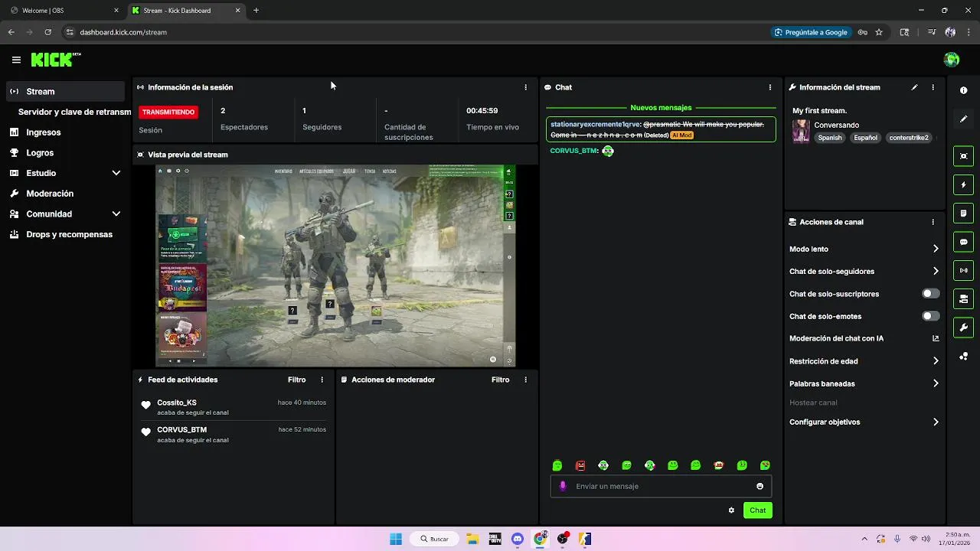Screen dimensions: 980x551
Task: Open Acciones de canal three-dot menu
Action: tap(933, 222)
